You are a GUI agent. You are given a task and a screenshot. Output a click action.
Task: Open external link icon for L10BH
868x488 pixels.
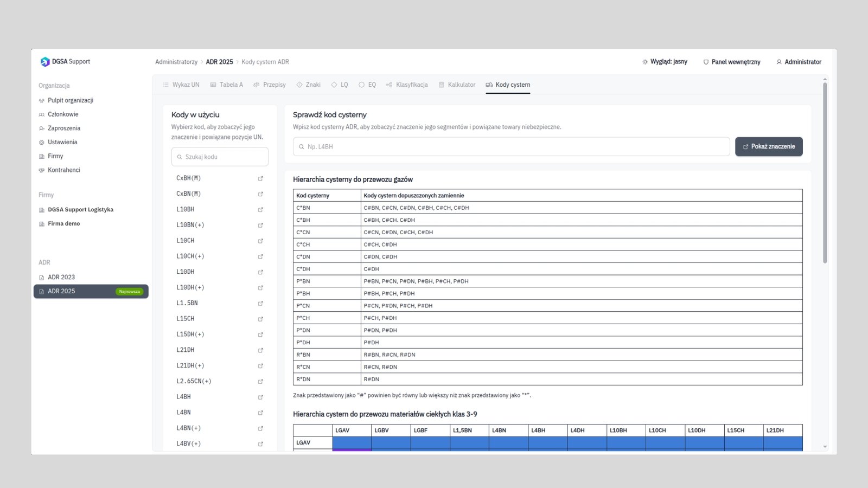point(260,209)
